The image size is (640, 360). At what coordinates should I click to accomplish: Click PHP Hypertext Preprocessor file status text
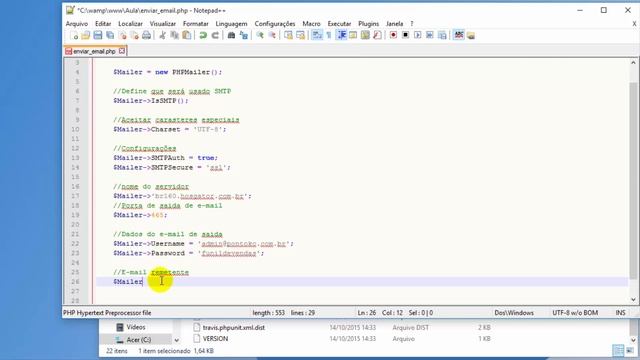107,313
